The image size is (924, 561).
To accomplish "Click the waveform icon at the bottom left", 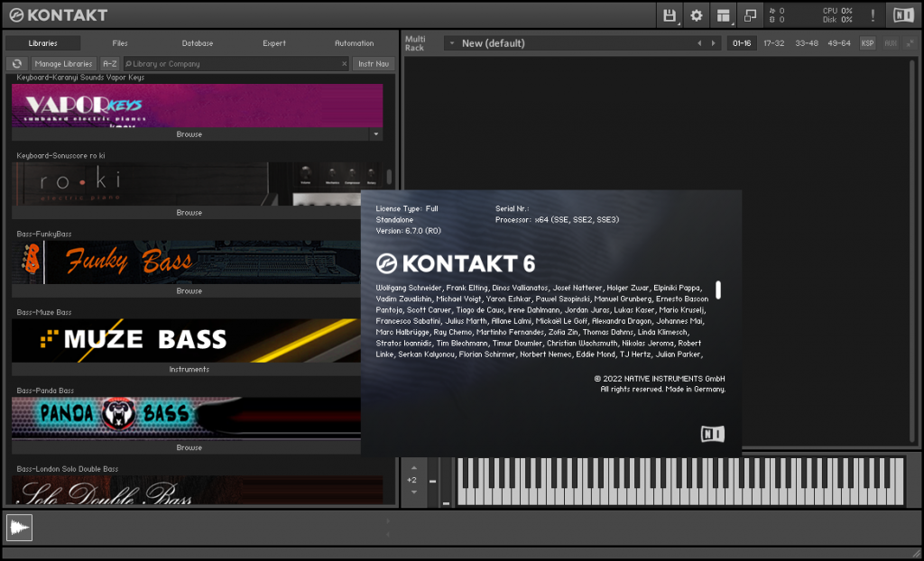I will (x=20, y=528).
